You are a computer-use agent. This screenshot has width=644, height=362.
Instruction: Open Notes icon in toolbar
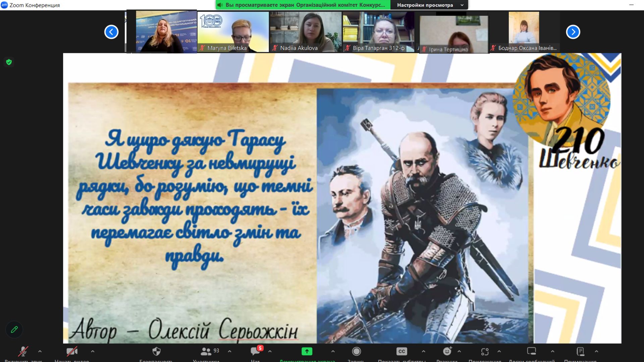[580, 352]
